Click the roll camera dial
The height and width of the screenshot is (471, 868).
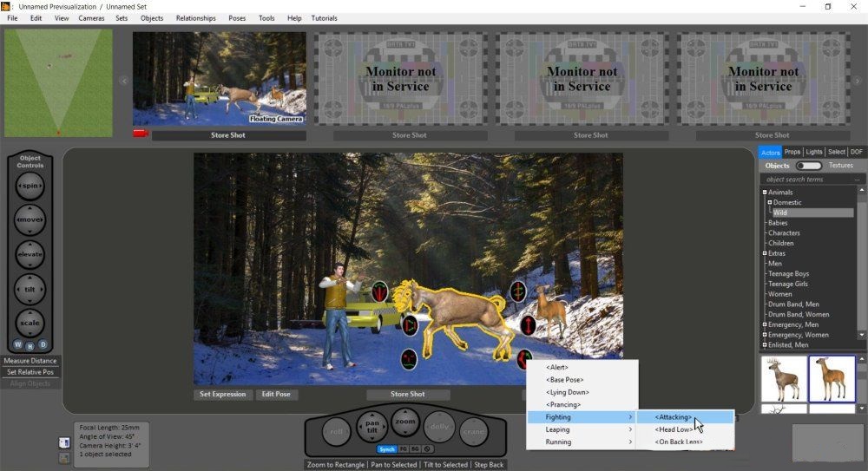(x=336, y=431)
